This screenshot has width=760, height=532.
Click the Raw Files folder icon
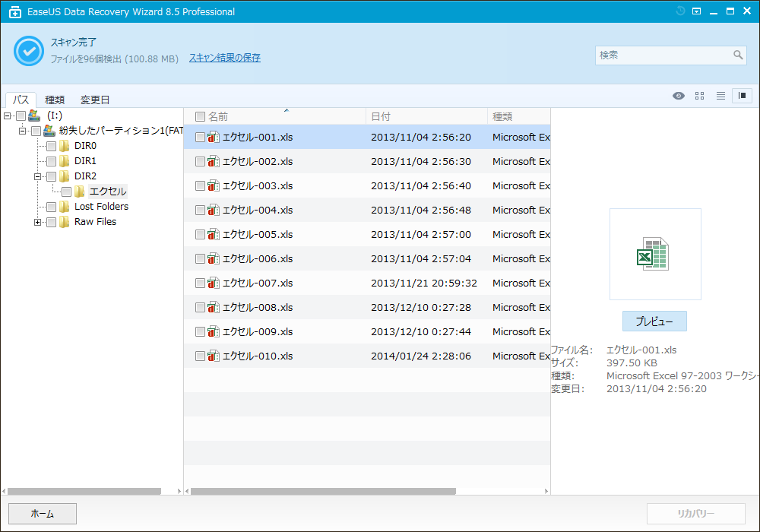[x=64, y=222]
